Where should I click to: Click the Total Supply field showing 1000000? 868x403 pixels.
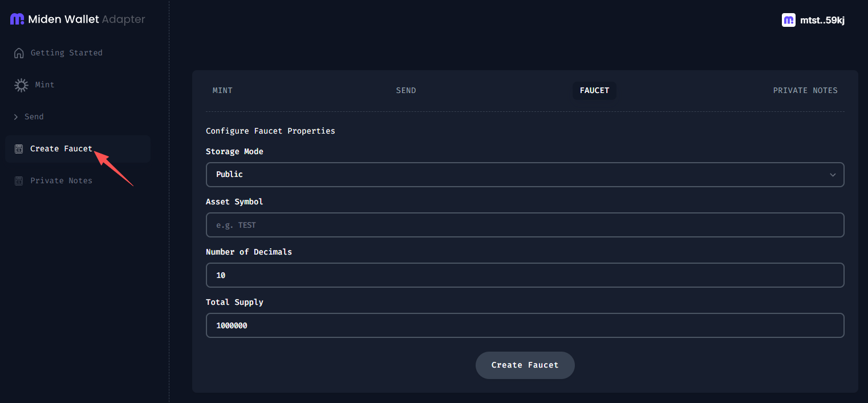(525, 325)
